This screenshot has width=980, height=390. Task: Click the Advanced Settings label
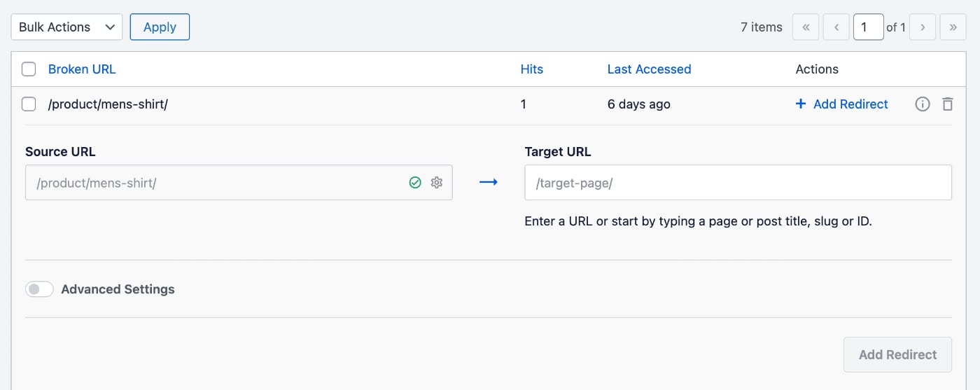(118, 289)
